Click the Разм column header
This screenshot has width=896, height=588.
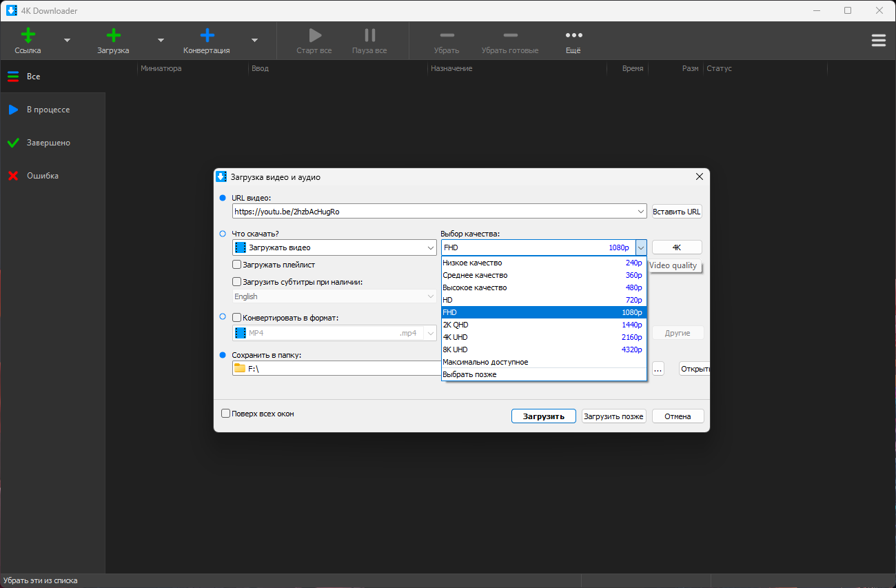click(690, 68)
